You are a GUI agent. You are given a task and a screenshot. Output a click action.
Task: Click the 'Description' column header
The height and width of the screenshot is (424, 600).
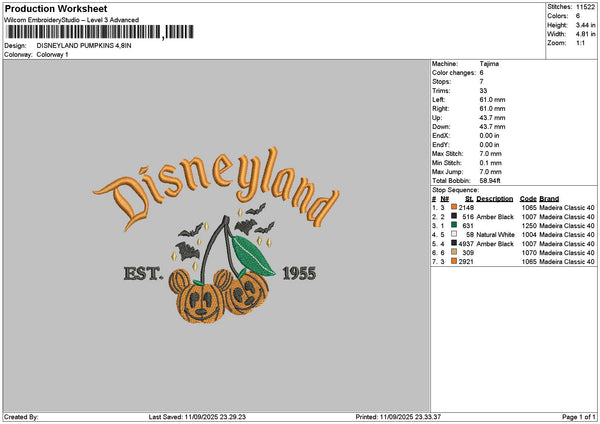[x=494, y=199]
